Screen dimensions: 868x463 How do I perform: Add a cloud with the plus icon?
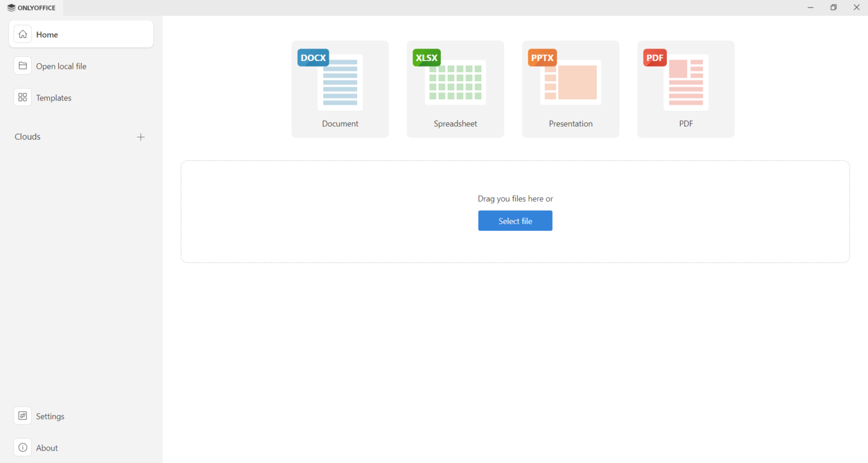click(141, 137)
